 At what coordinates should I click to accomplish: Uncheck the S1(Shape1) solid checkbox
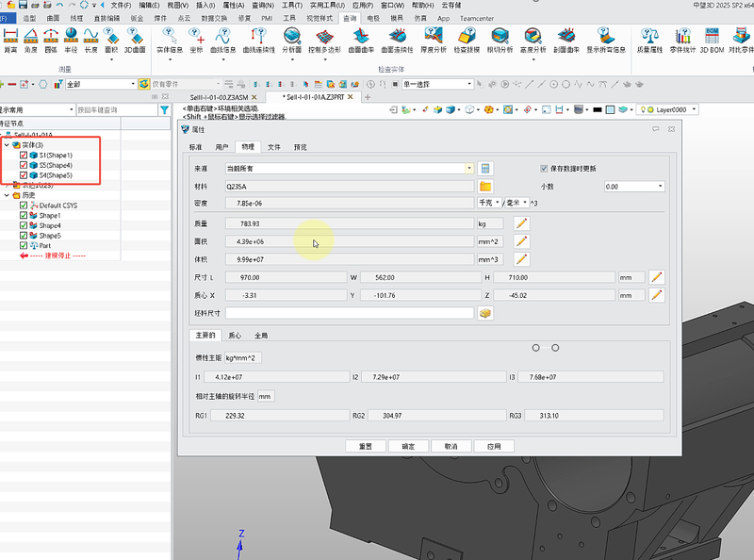tap(24, 155)
